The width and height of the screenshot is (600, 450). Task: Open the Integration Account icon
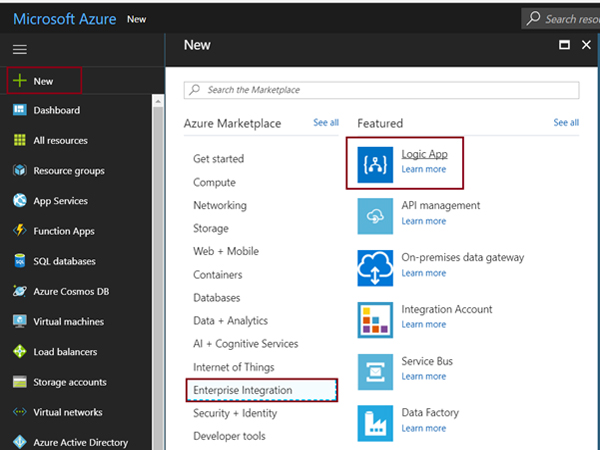pyautogui.click(x=376, y=318)
